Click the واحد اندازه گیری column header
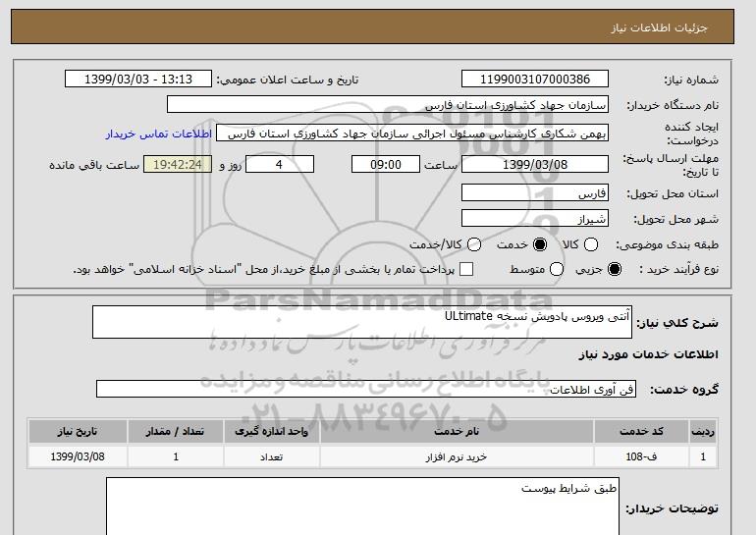Screen dimensions: 756x535 click(x=271, y=431)
